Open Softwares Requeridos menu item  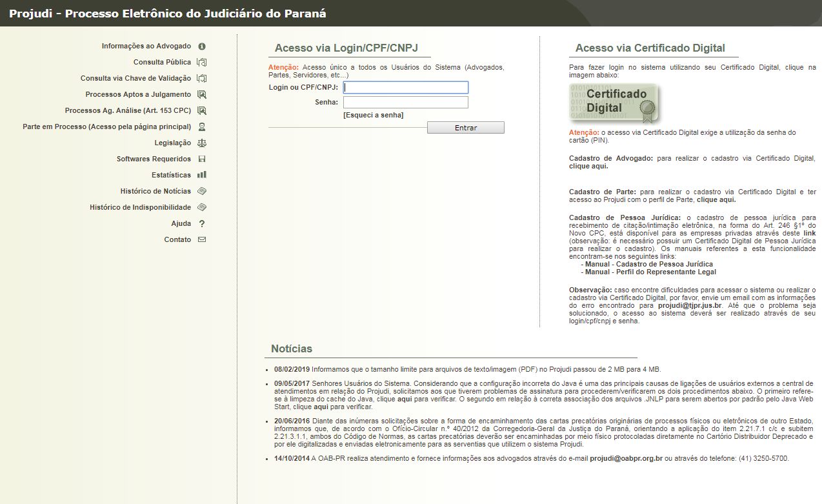(154, 159)
